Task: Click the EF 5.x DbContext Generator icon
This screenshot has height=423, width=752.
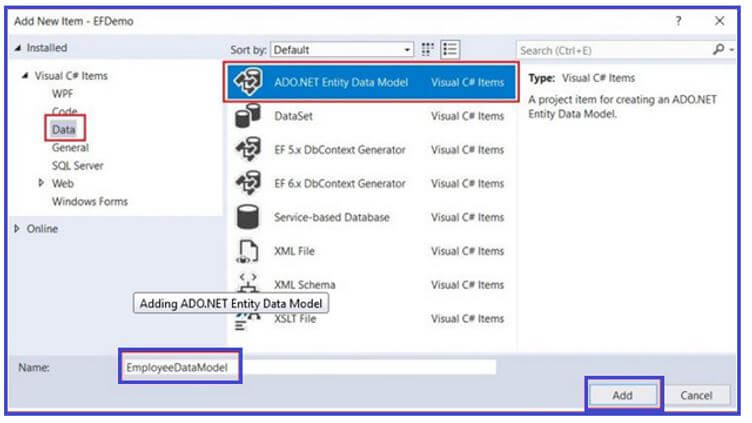Action: click(x=248, y=150)
